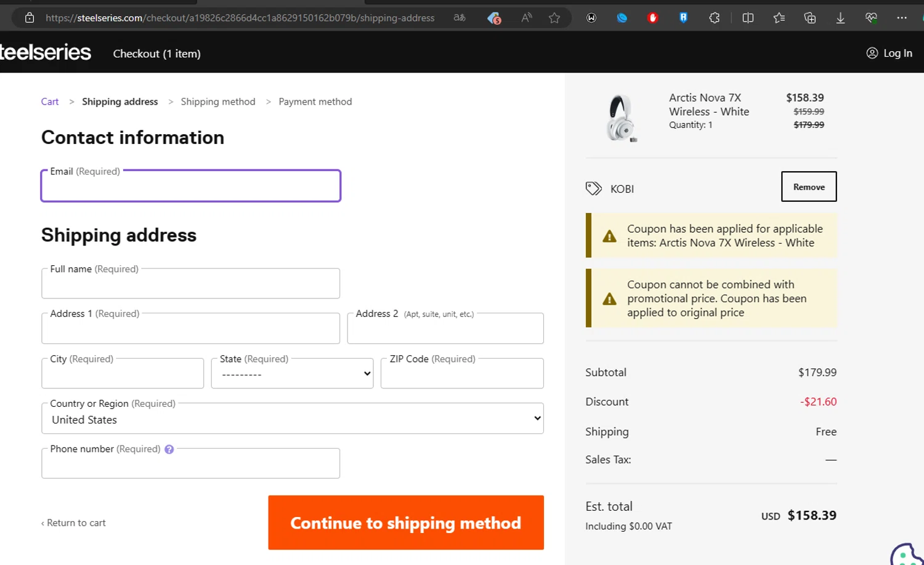
Task: Select the Payment method breadcrumb step
Action: [x=315, y=102]
